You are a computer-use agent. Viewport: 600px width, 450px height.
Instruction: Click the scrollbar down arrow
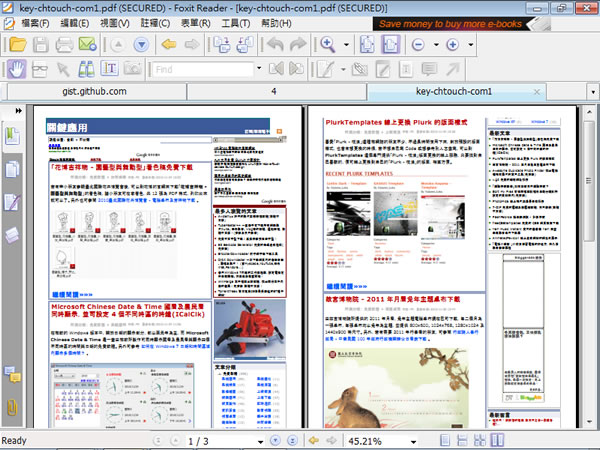click(589, 421)
